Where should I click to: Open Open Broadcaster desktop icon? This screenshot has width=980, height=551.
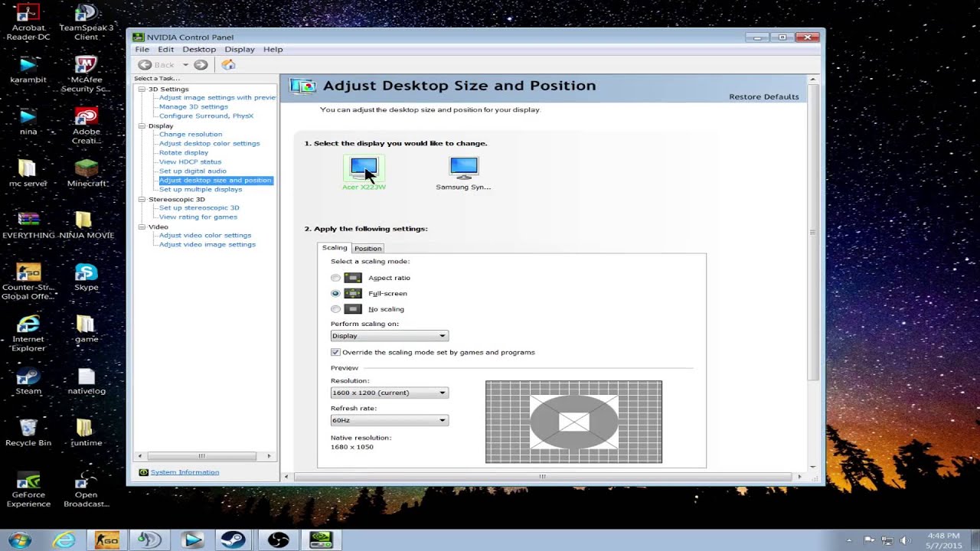[x=87, y=490]
